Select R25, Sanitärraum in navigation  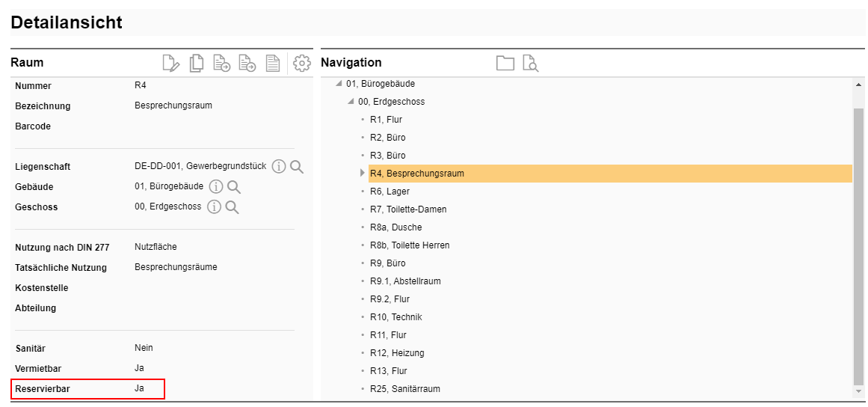coord(404,389)
